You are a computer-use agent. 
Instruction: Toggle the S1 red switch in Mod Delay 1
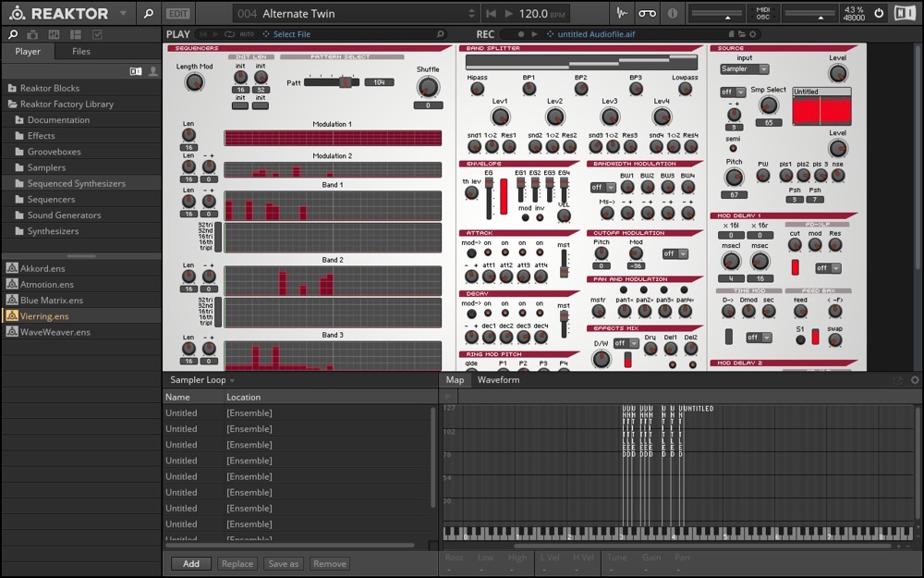coord(815,337)
